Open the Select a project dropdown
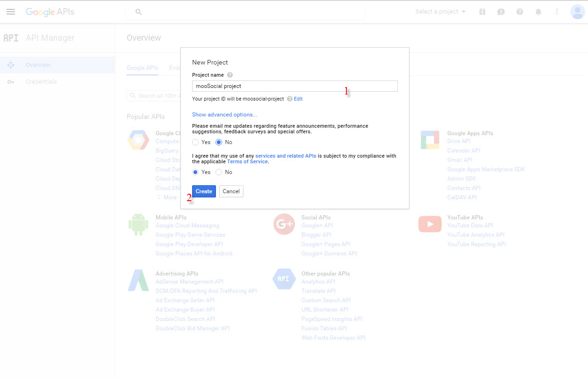 pos(439,11)
